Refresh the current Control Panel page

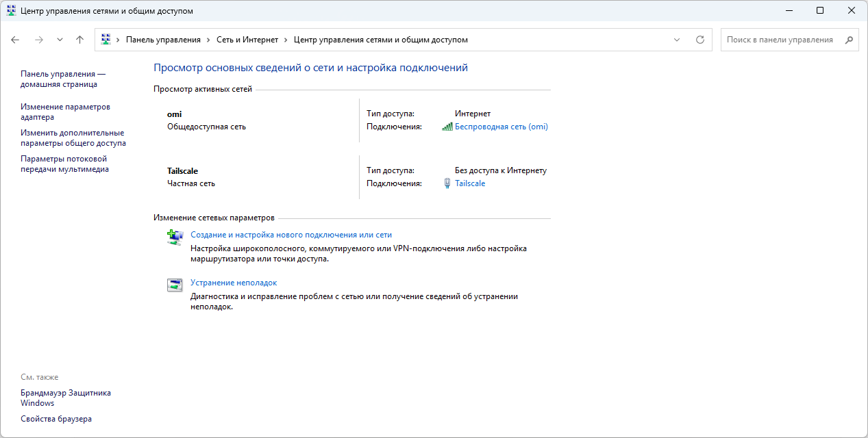699,40
